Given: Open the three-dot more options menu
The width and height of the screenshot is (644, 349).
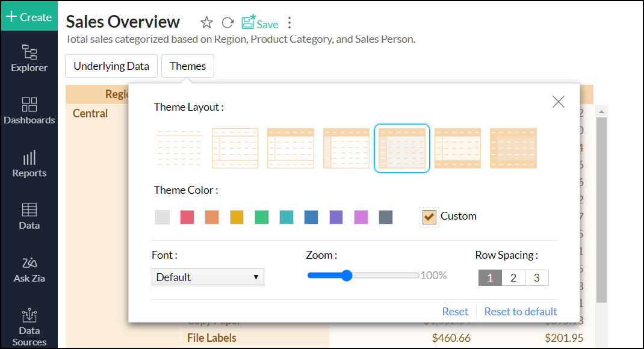Looking at the screenshot, I should 289,23.
